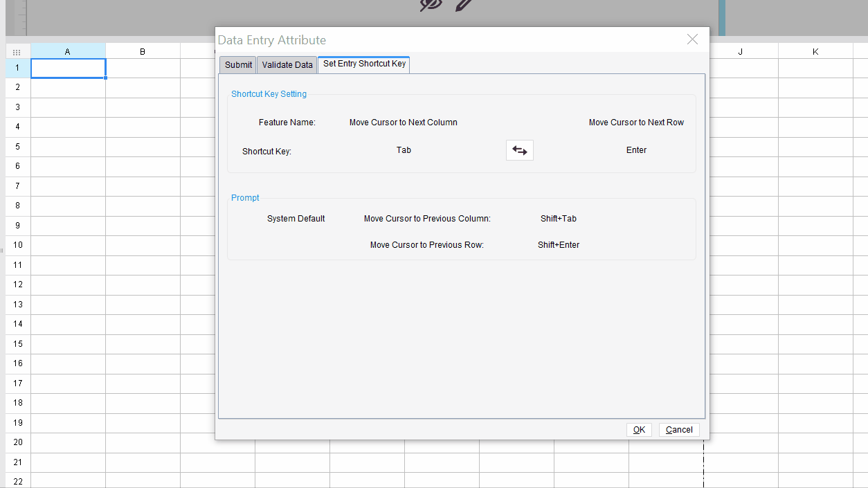Select cell A1 in the spreadsheet
The image size is (868, 488).
click(x=67, y=68)
